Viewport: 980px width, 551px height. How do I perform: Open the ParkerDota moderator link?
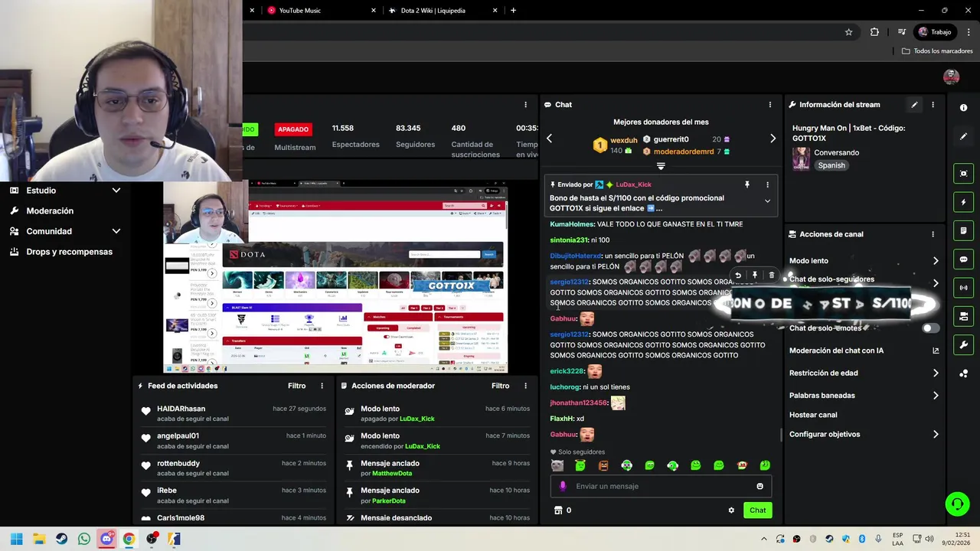[389, 500]
